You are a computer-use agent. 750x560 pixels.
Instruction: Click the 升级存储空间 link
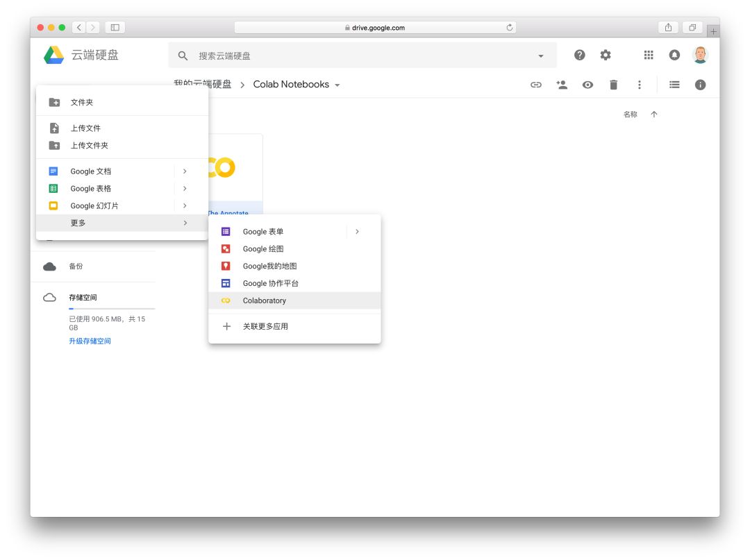(x=90, y=341)
